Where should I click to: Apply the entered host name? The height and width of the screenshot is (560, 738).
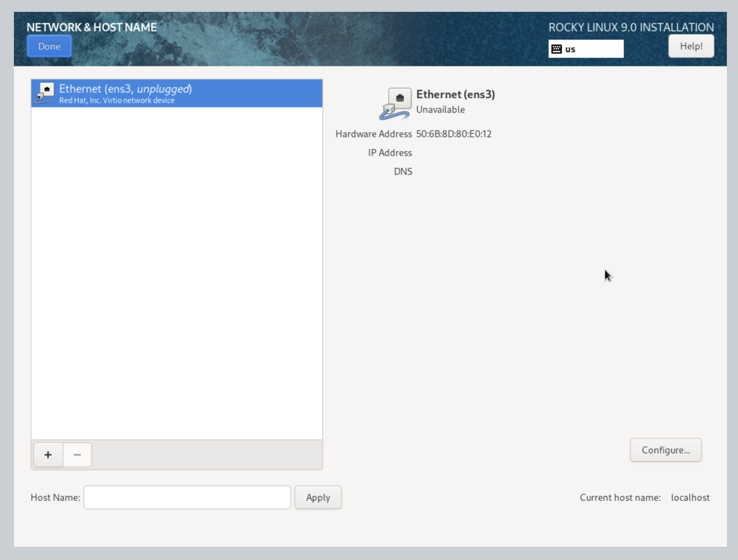coord(318,497)
